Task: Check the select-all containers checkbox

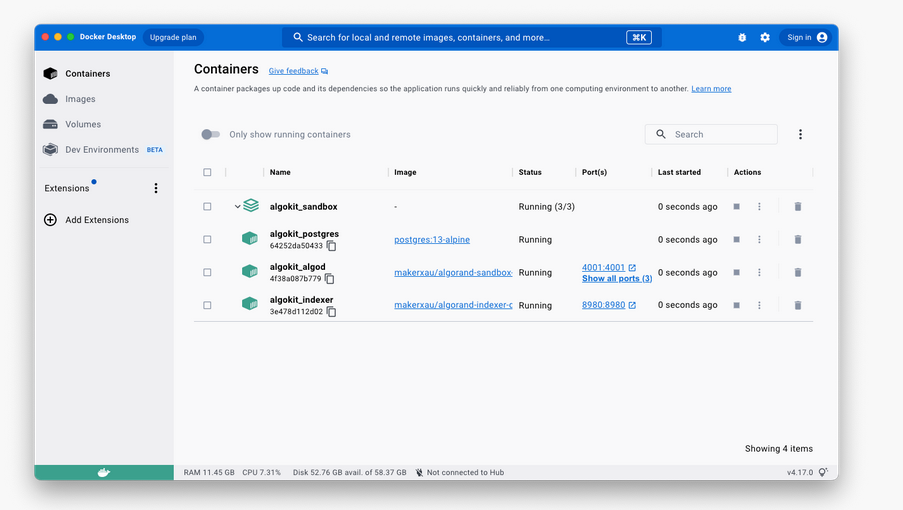Action: point(207,172)
